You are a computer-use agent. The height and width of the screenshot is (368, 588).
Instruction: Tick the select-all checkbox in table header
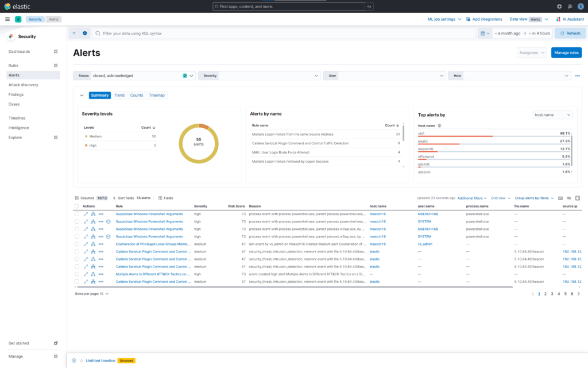(x=77, y=206)
